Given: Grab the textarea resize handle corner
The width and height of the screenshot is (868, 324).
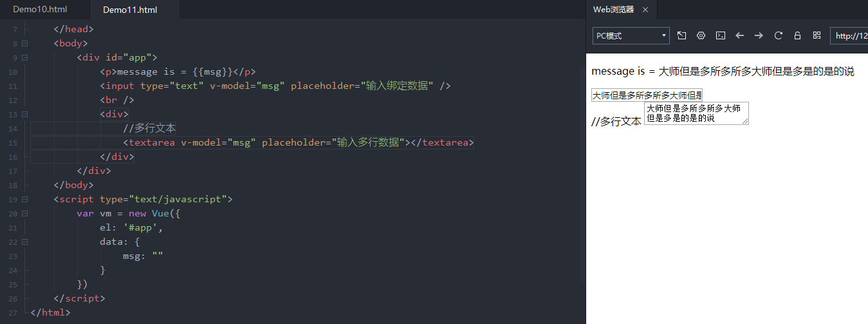Looking at the screenshot, I should 745,121.
